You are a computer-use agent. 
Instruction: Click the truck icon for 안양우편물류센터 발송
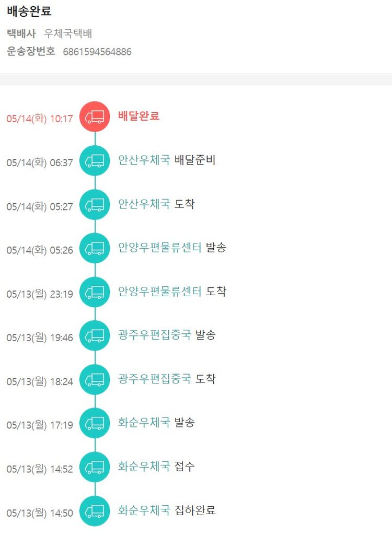[x=95, y=249]
